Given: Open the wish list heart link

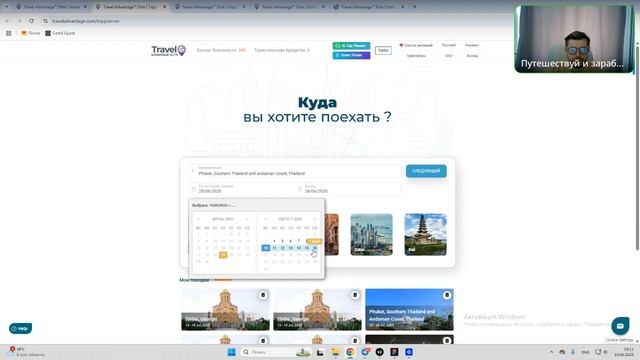Looking at the screenshot, I should tap(416, 45).
